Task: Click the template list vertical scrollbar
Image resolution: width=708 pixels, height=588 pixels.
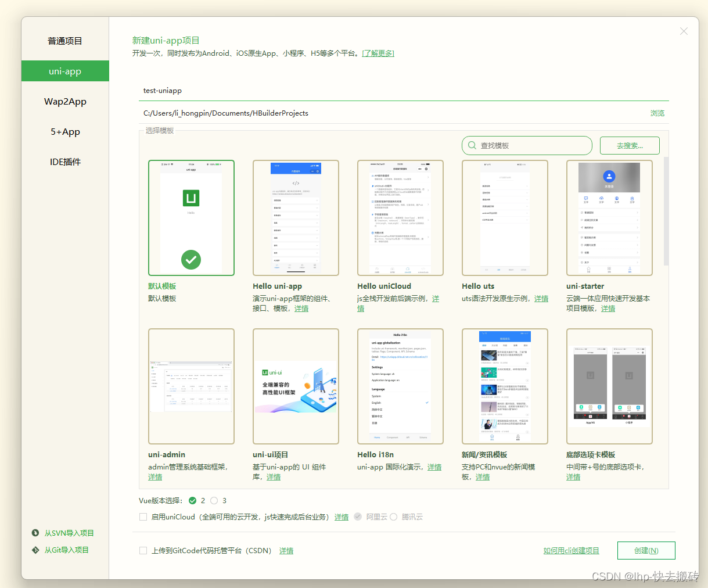Action: point(666,211)
